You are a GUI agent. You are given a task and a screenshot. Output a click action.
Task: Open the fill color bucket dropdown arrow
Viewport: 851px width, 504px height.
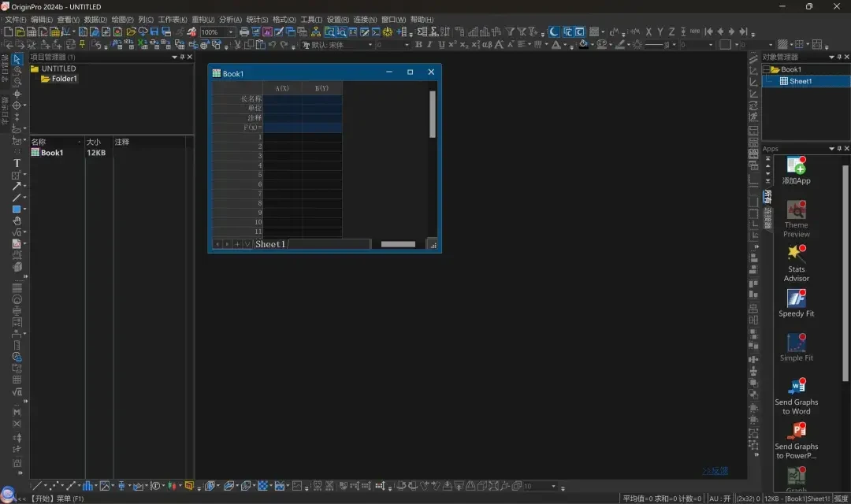(x=592, y=44)
